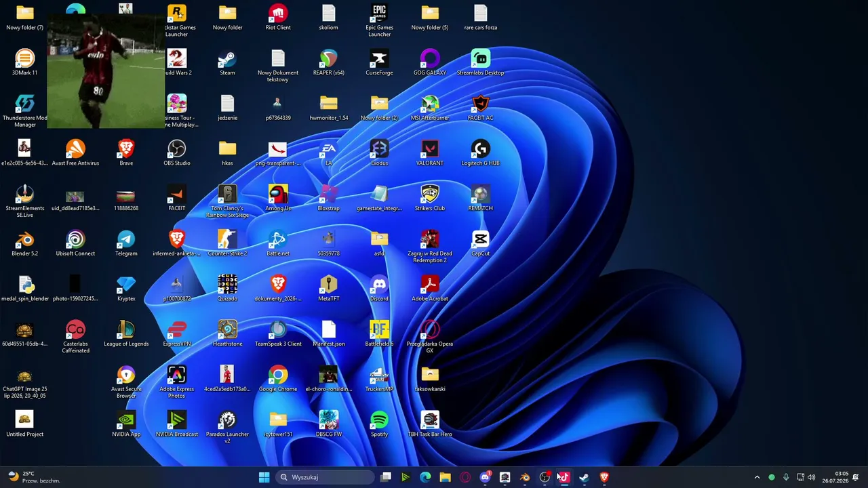Select the Riot Client desktop icon
This screenshot has width=868, height=488.
[278, 18]
